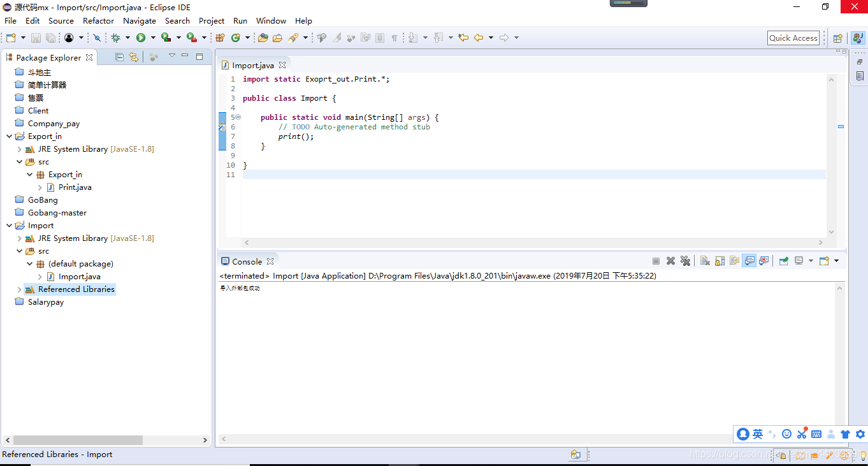Click the Back navigation arrow
The image size is (868, 466).
point(479,38)
